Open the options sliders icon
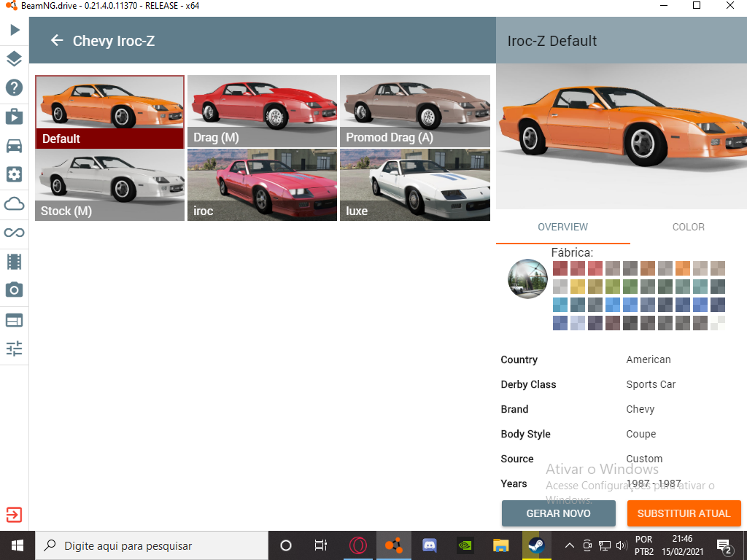This screenshot has width=747, height=560. 15,349
